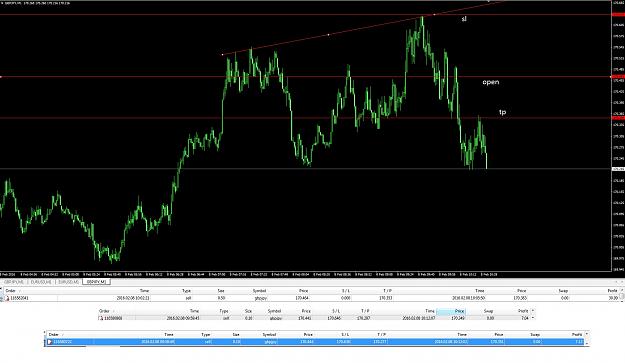Select the 'tp' text label on the chart
The height and width of the screenshot is (363, 625).
point(503,112)
